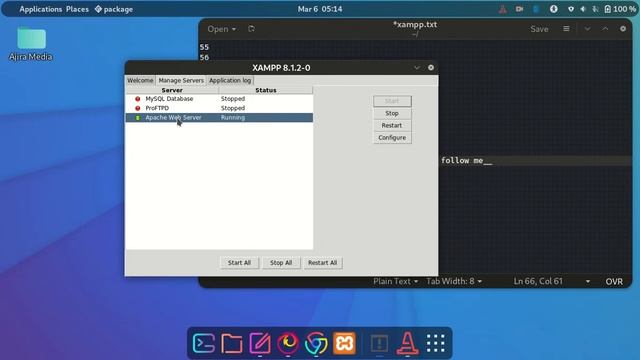Click the disabled Start button
The image size is (640, 360).
pyautogui.click(x=392, y=101)
